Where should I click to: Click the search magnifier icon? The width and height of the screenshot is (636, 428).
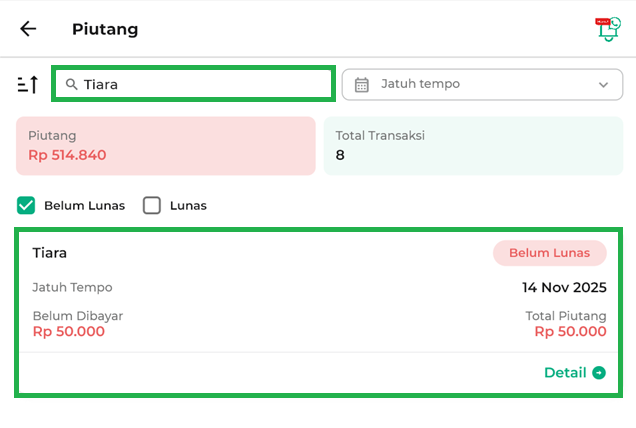click(x=71, y=85)
